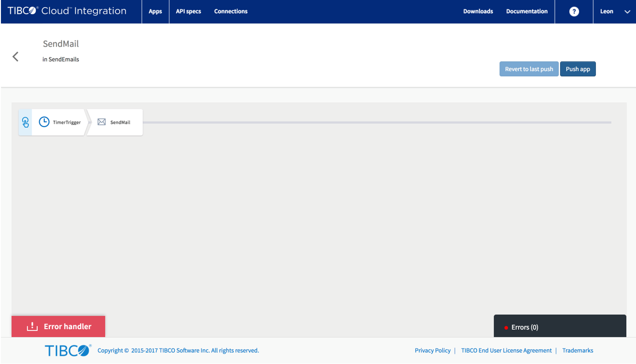
Task: Go to Connections in the top bar
Action: 231,11
